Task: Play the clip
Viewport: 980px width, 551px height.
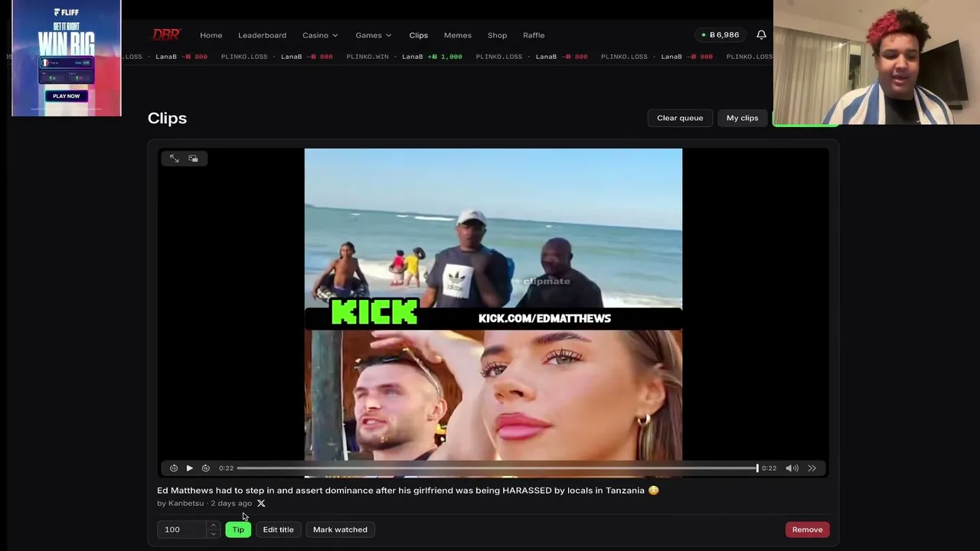Action: point(189,468)
